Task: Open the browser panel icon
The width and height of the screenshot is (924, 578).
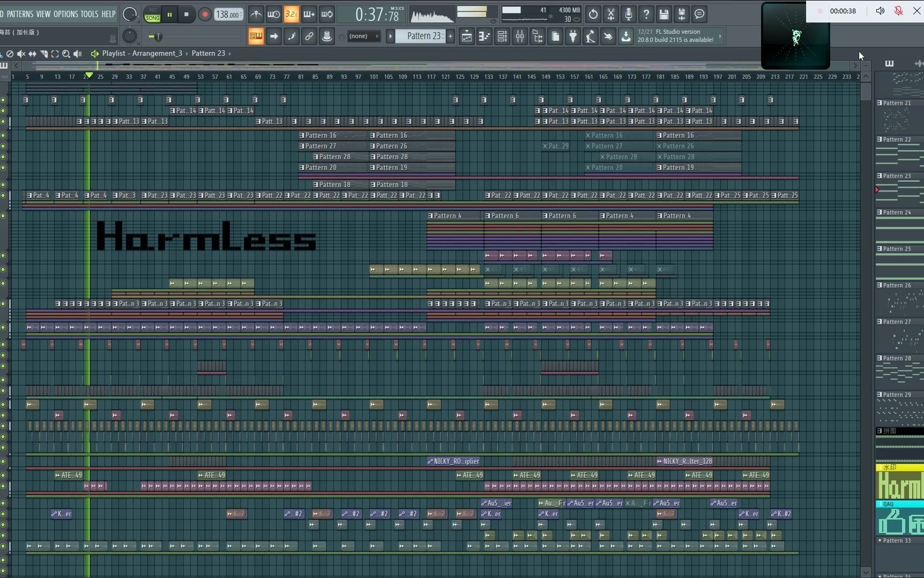Action: [538, 36]
